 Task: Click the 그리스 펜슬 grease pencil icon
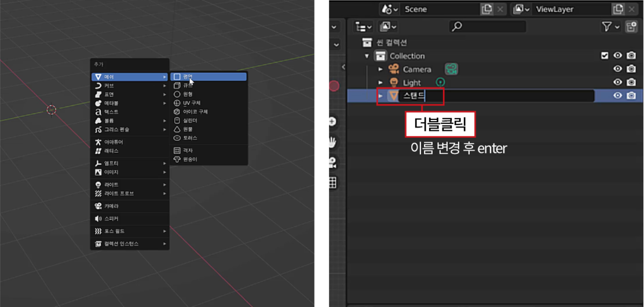[98, 129]
